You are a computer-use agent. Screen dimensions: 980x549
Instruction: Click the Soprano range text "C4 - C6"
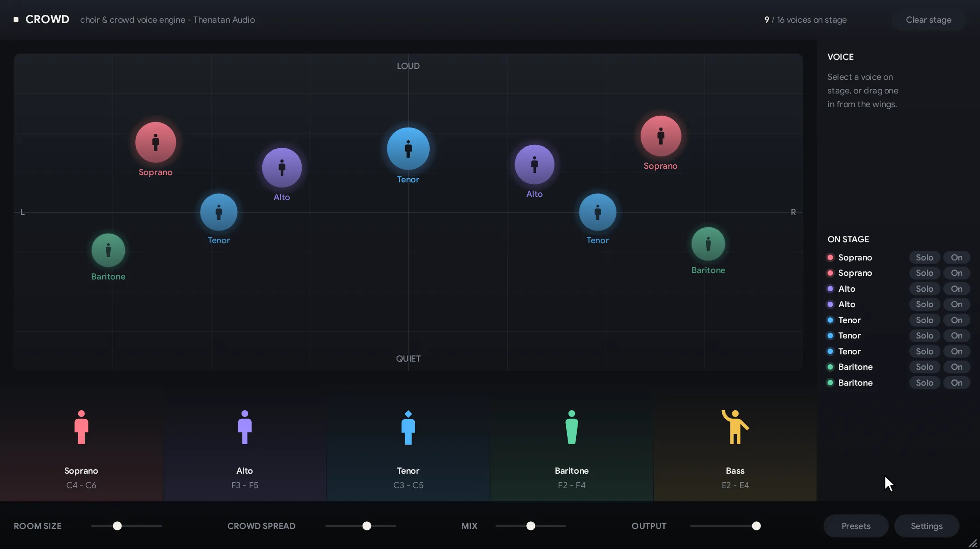(x=81, y=485)
